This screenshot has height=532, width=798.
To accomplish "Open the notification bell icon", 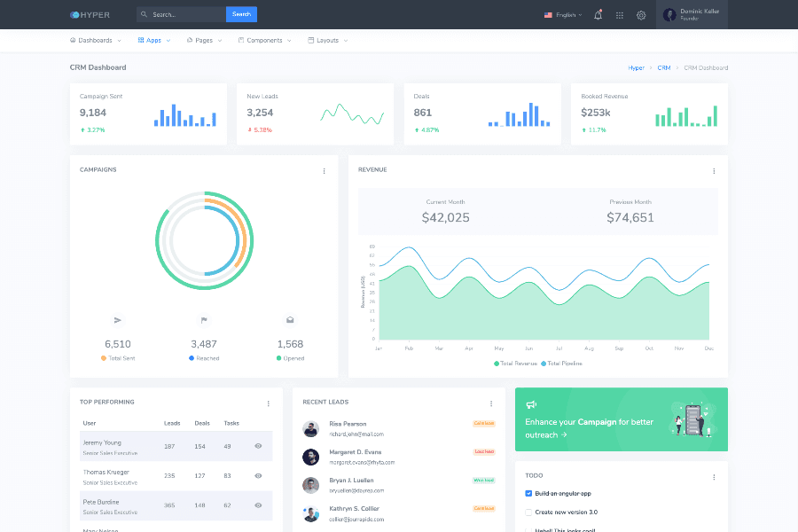I will coord(597,15).
